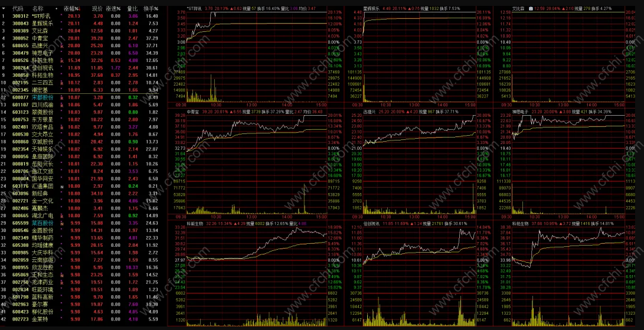Select 国华网安 in the stock list

[43, 179]
